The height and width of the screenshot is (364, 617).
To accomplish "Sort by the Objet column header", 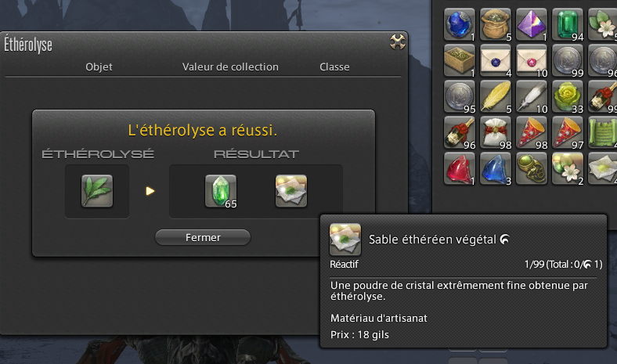I will click(99, 67).
